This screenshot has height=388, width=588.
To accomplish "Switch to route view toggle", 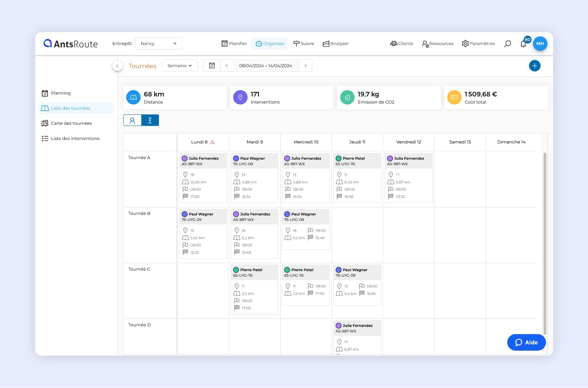I will coord(150,120).
